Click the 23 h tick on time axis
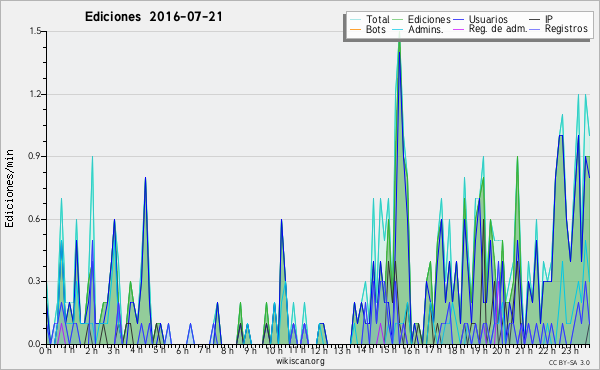Image resolution: width=600 pixels, height=370 pixels. click(570, 350)
